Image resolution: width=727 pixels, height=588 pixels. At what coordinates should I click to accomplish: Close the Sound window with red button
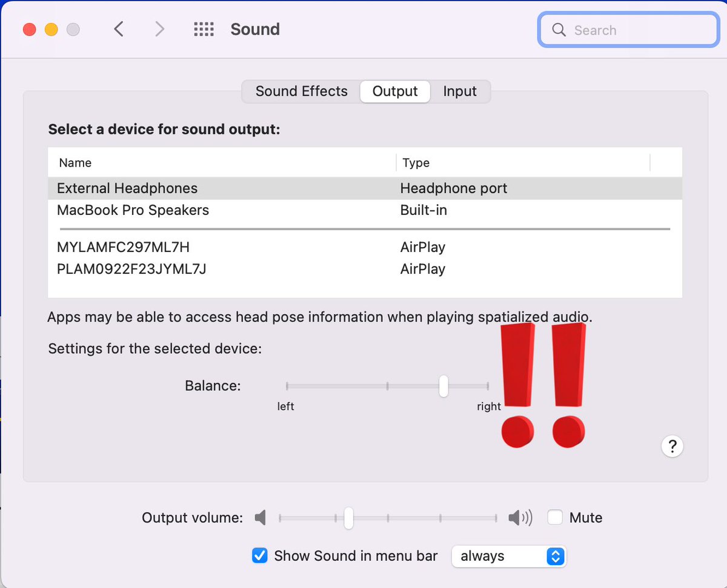(x=29, y=29)
